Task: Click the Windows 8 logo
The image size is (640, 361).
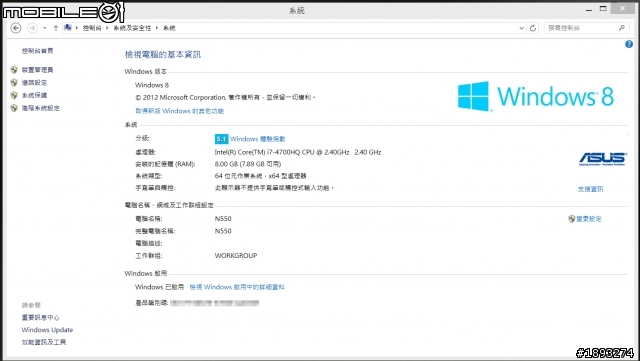Action: coord(536,96)
